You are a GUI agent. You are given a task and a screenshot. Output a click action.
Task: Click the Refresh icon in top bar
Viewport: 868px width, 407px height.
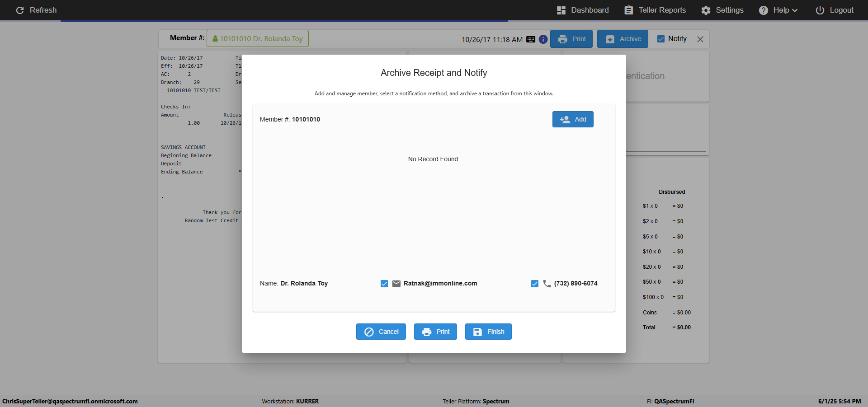point(20,10)
